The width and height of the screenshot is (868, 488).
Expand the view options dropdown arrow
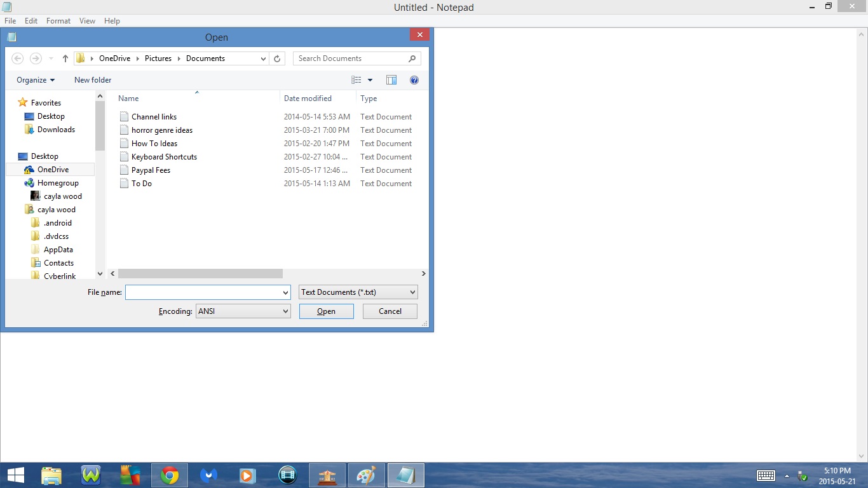(370, 80)
